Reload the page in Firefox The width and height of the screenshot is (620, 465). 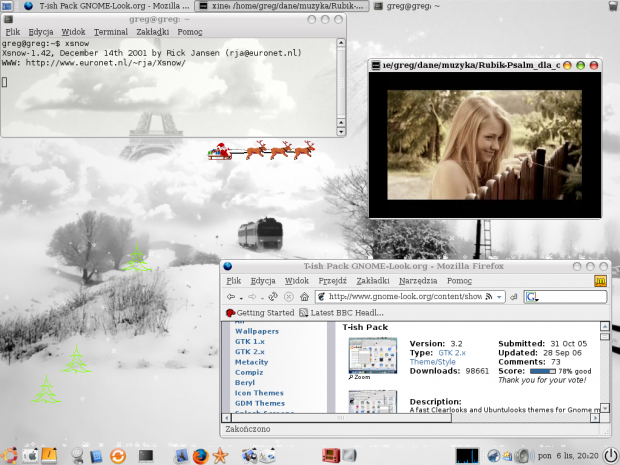tap(273, 297)
